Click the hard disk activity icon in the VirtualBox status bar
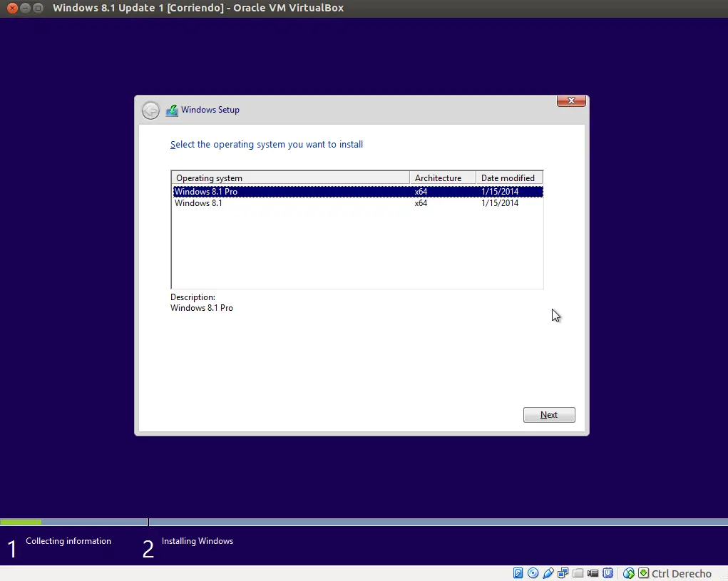The width and height of the screenshot is (728, 581). [518, 573]
